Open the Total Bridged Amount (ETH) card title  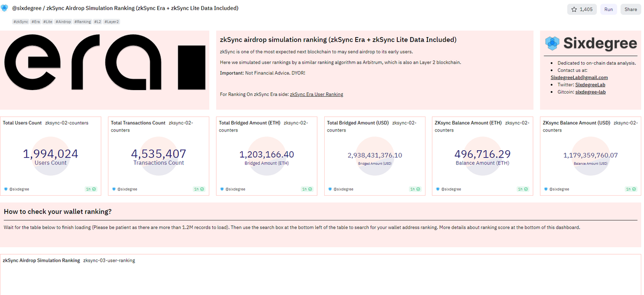250,123
